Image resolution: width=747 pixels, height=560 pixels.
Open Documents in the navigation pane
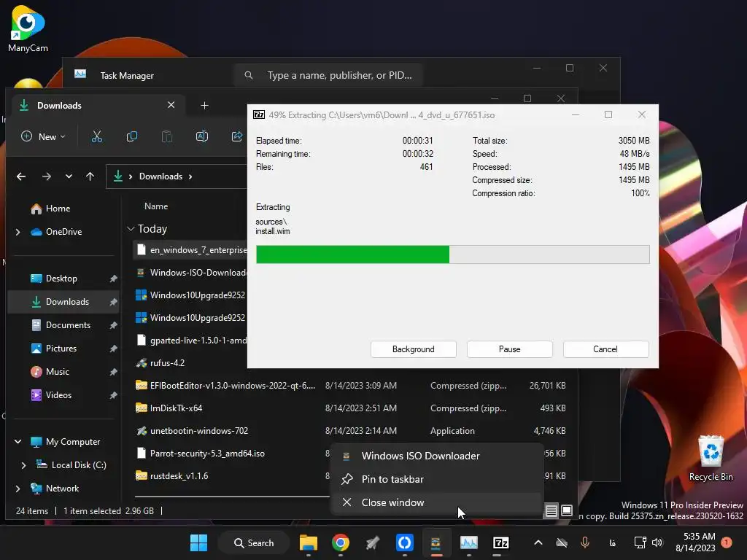point(62,325)
